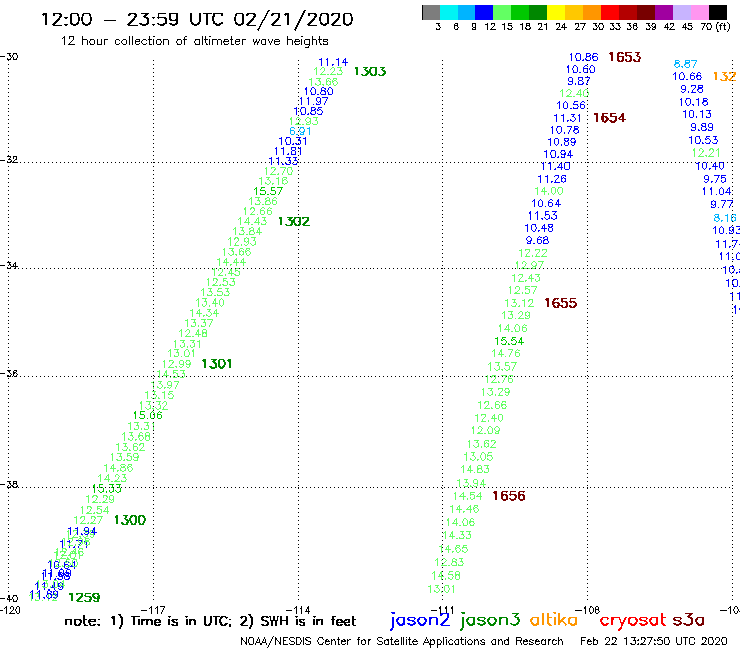The width and height of the screenshot is (740, 650).
Task: Click the light blue value 8.16
Action: click(x=725, y=218)
